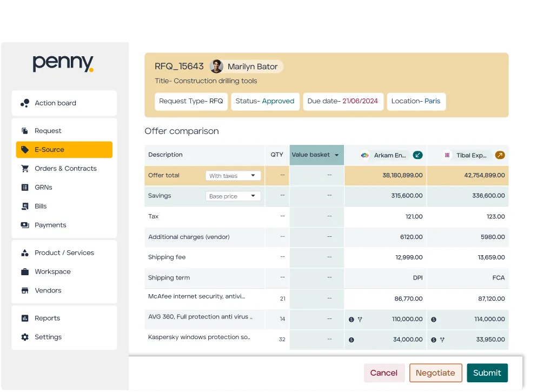Select the Tibal Exp... vendor column header

click(468, 155)
